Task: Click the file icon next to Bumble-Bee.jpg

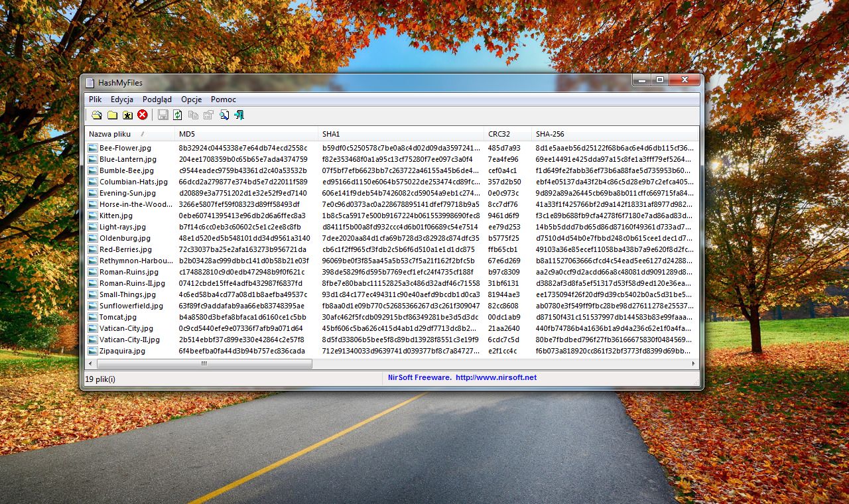Action: click(x=93, y=170)
